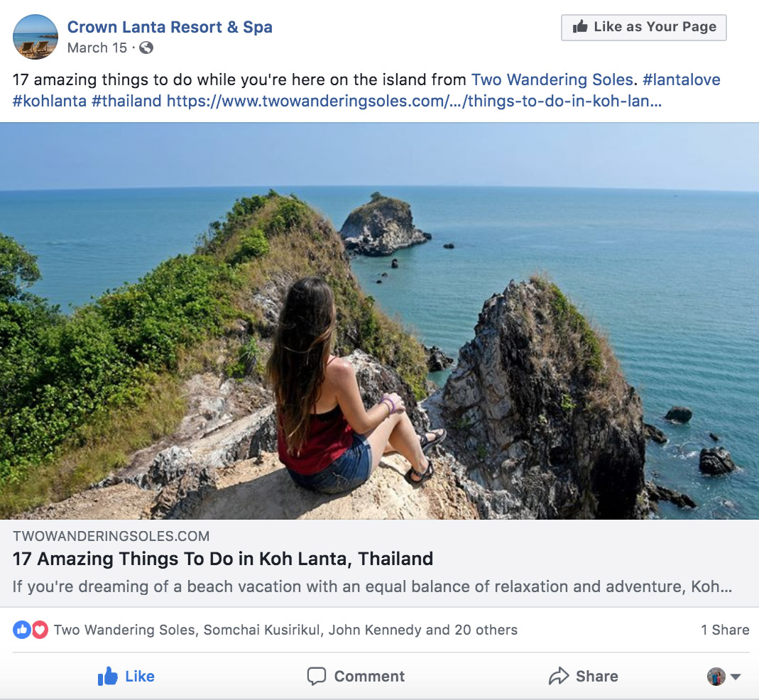This screenshot has width=759, height=700.
Task: Click the cliff view link preview image
Action: pyautogui.click(x=379, y=321)
